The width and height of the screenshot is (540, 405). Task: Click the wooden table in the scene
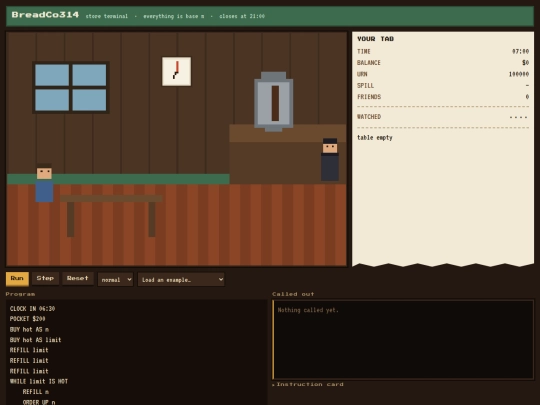pyautogui.click(x=111, y=215)
